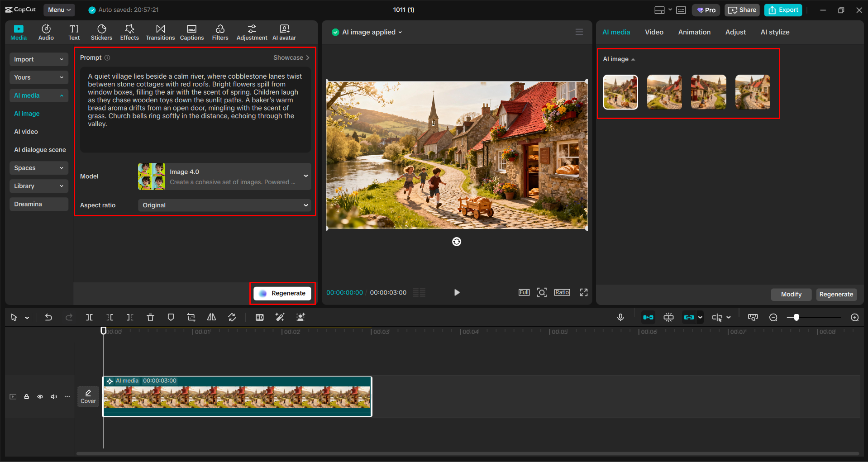Viewport: 868px width, 462px height.
Task: Open the Stickers panel
Action: click(x=101, y=32)
